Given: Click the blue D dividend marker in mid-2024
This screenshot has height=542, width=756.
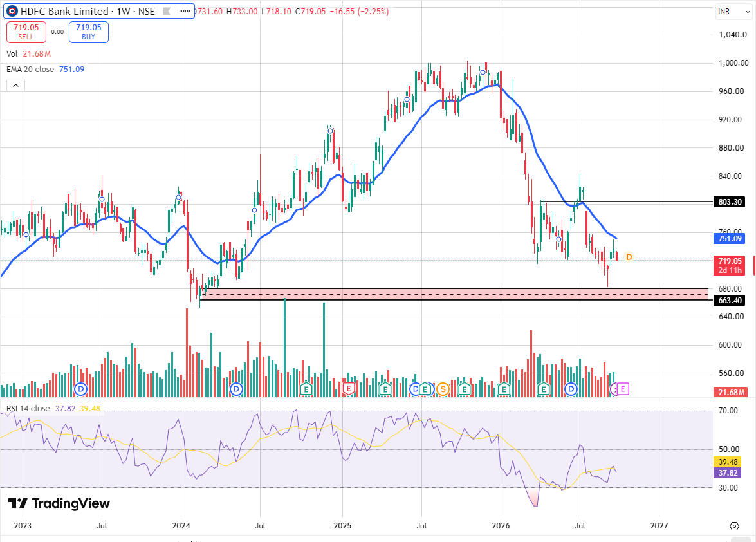Looking at the screenshot, I should coord(235,389).
